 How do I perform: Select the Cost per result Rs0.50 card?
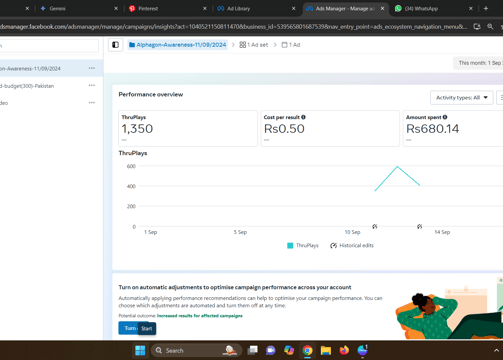pyautogui.click(x=330, y=128)
